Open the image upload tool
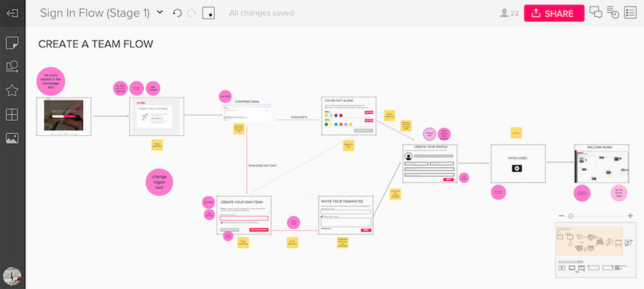Viewport: 644px width, 289px height. (x=12, y=139)
